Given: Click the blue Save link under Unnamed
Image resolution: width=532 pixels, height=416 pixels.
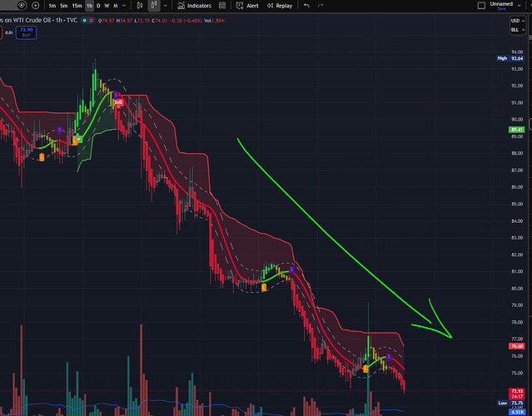Looking at the screenshot, I should 501,9.
